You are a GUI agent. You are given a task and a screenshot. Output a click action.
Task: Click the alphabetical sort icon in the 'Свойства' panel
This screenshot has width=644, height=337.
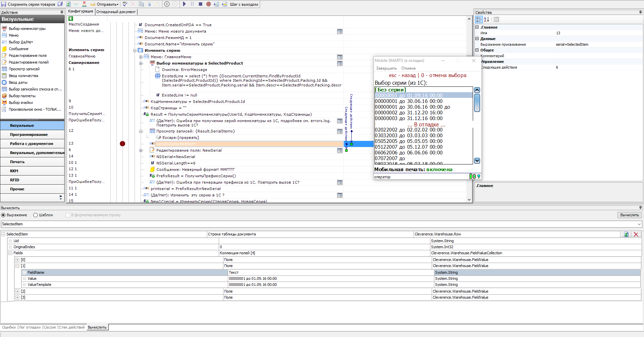(487, 20)
